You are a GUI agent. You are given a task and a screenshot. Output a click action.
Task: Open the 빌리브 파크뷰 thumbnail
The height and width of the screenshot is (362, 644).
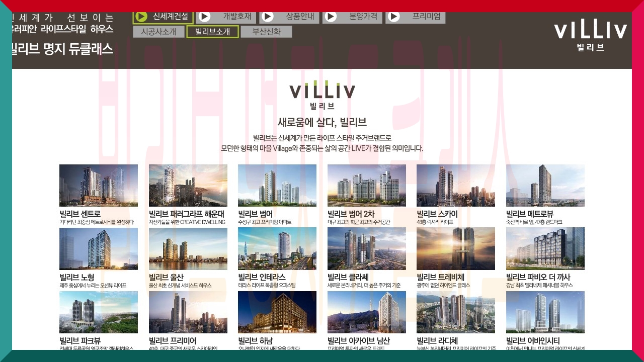[99, 312]
